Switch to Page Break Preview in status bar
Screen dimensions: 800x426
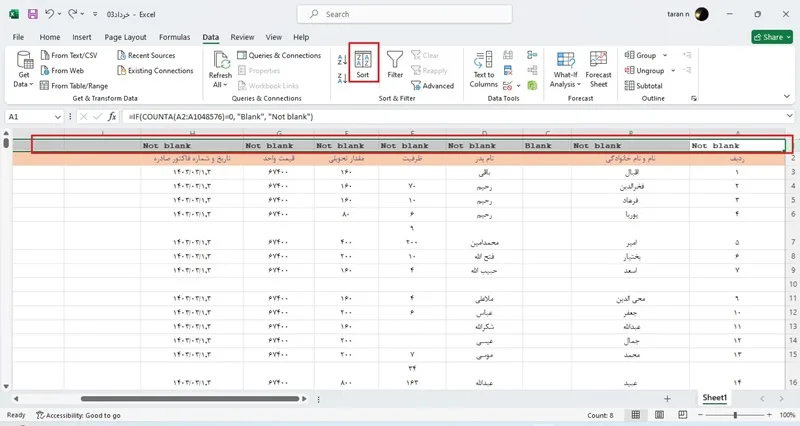pyautogui.click(x=683, y=415)
